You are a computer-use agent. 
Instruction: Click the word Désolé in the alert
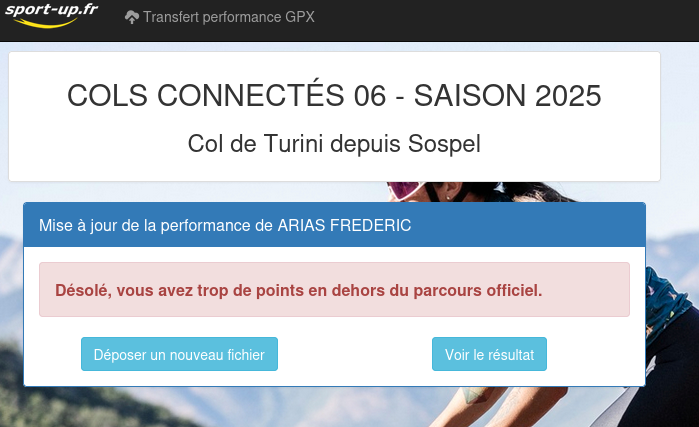coord(80,290)
